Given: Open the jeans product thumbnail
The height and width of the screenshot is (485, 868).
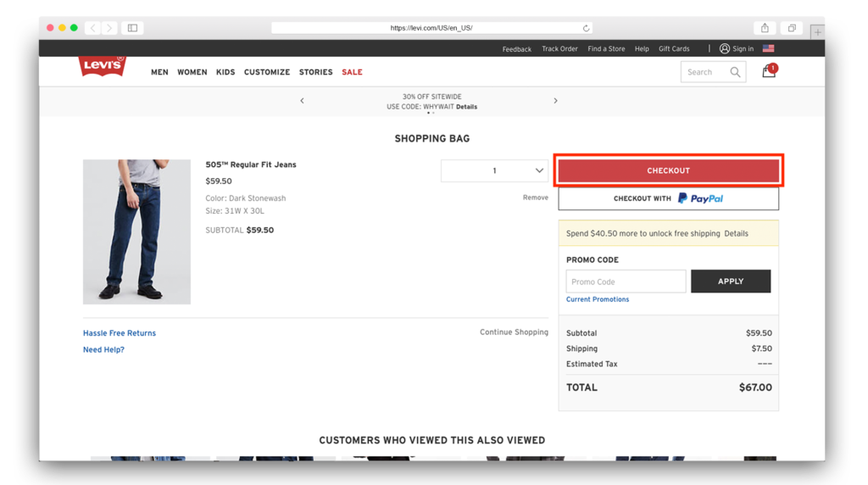Looking at the screenshot, I should (136, 232).
